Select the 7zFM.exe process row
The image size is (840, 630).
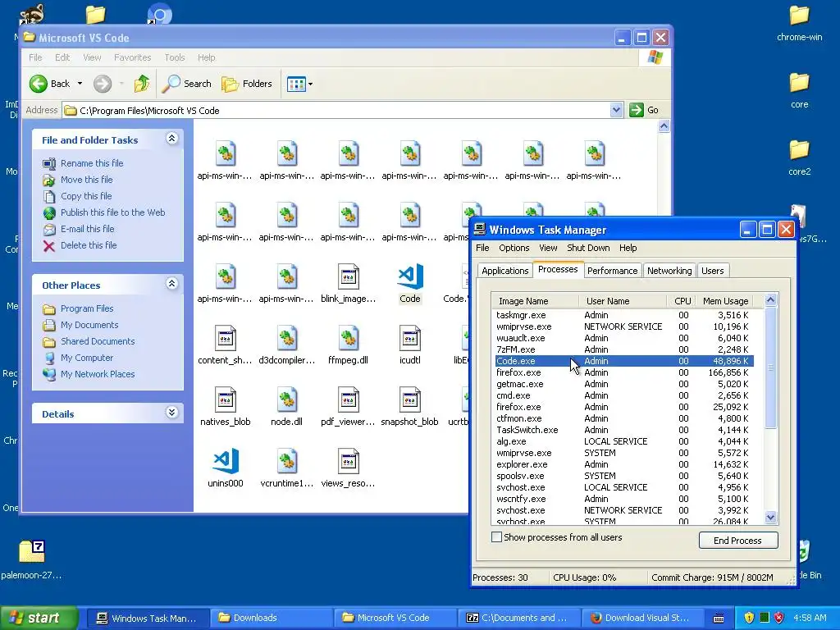(624, 349)
